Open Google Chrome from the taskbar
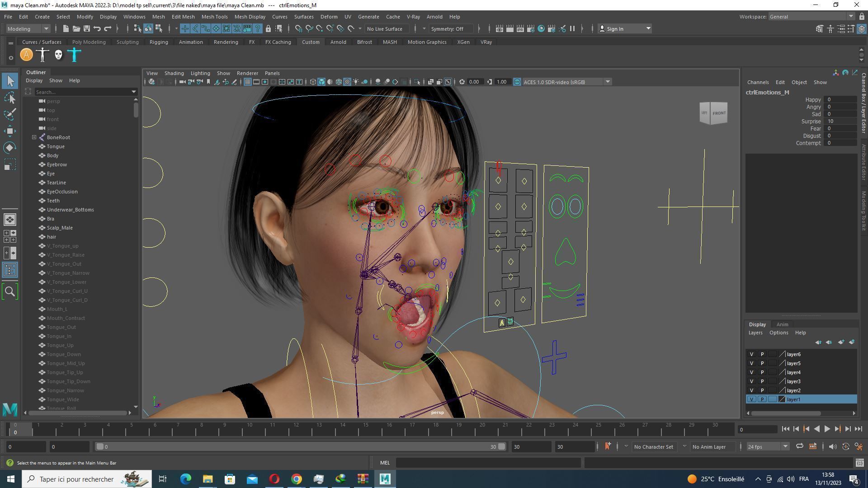This screenshot has height=488, width=868. (x=297, y=479)
